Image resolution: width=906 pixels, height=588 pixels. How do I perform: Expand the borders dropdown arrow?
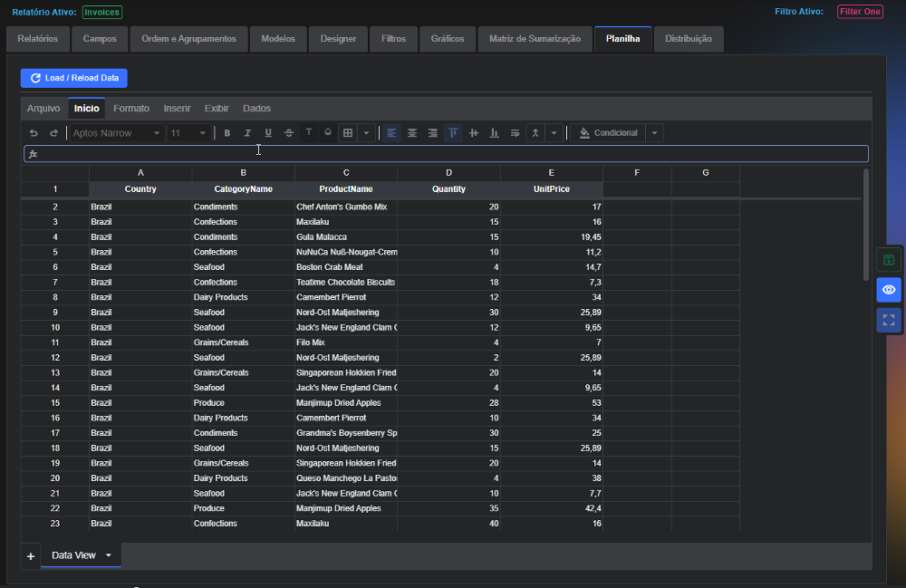coord(366,133)
